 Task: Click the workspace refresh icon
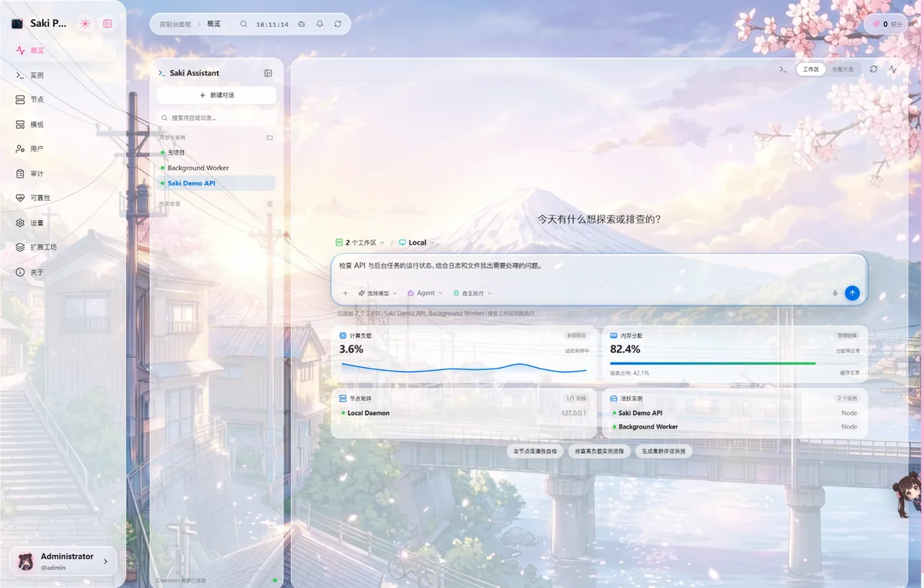click(x=874, y=69)
